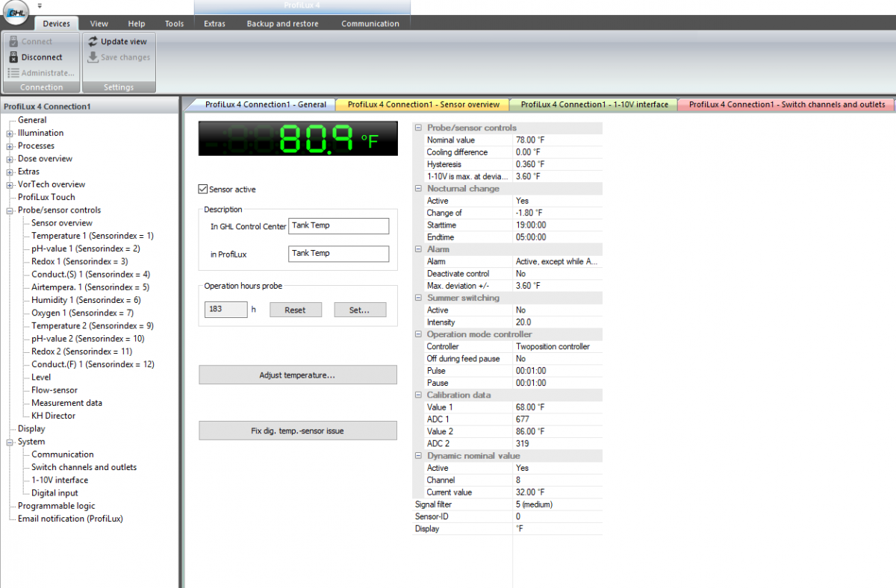
Task: Click the GHL application logo button
Action: pos(16,14)
